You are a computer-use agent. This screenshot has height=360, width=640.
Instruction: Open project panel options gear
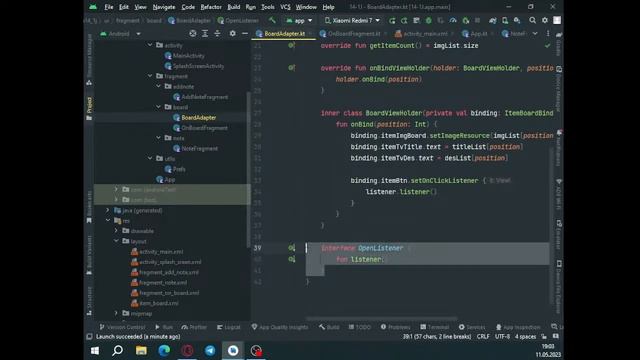tap(232, 33)
